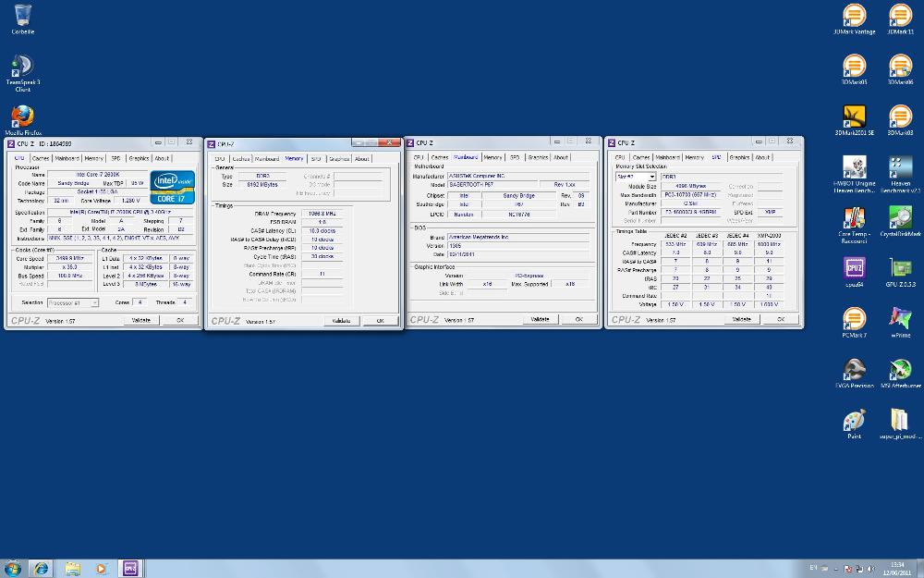Click the Windows Start orb
The width and height of the screenshot is (924, 578).
coord(12,569)
